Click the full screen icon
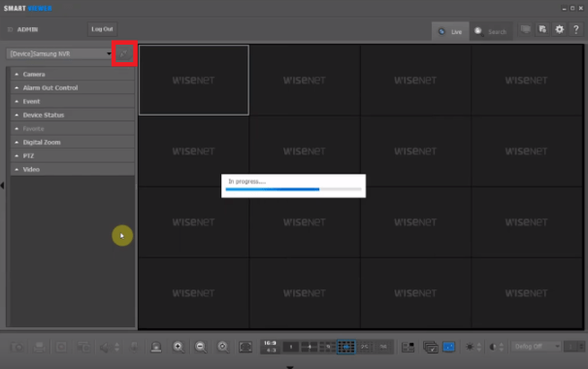This screenshot has height=369, width=588. pyautogui.click(x=245, y=347)
